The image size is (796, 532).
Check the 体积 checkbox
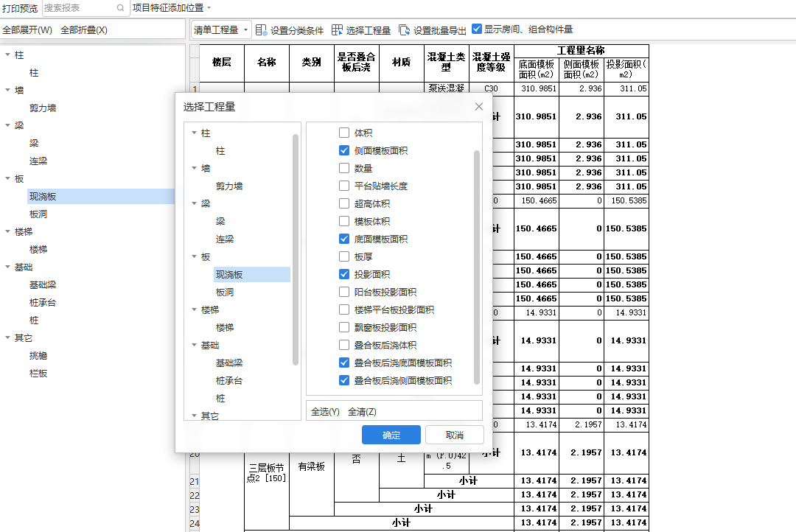coord(344,133)
